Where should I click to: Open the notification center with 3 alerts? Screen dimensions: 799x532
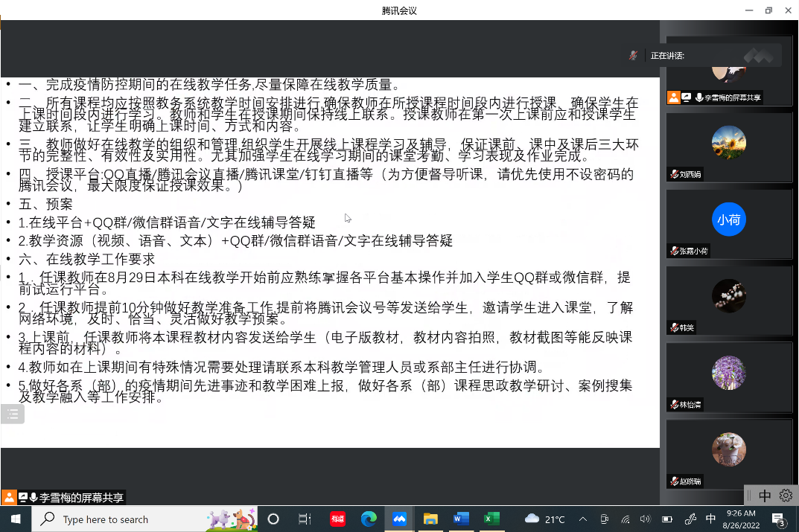click(x=779, y=519)
